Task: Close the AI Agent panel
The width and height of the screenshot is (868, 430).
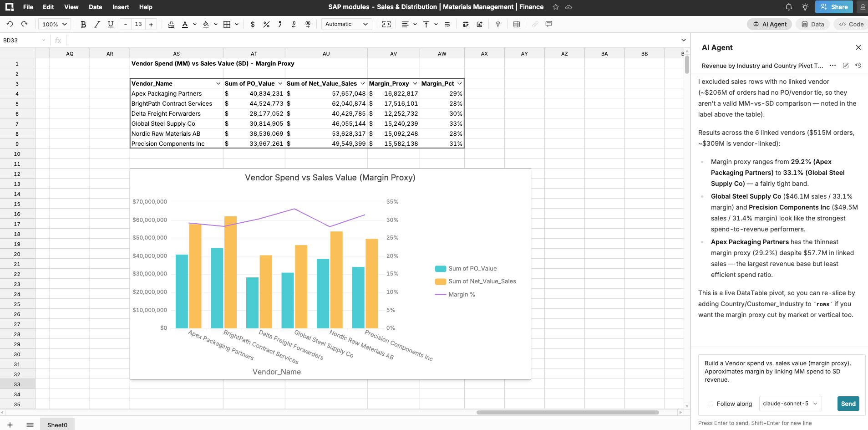Action: (x=858, y=47)
